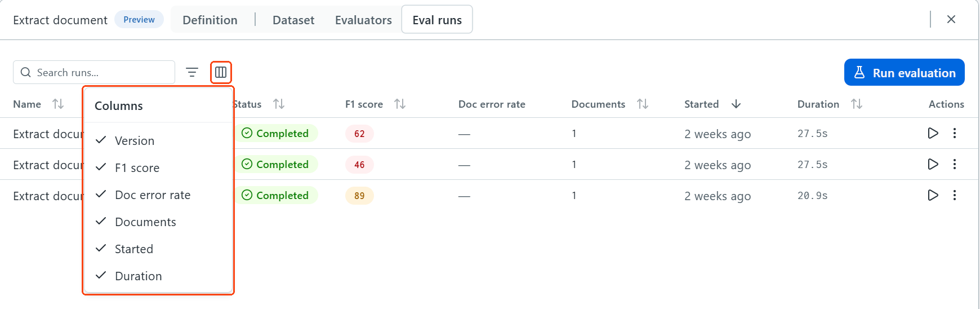
Task: Close the Extract document panel
Action: click(x=951, y=19)
